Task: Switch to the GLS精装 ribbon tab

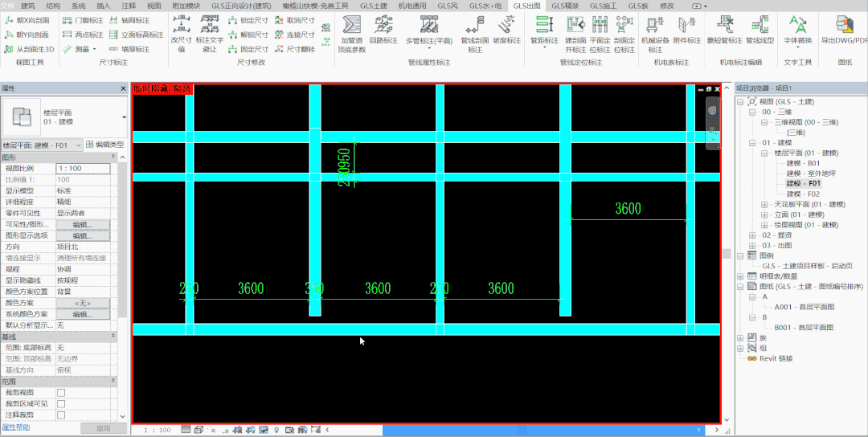Action: tap(565, 6)
